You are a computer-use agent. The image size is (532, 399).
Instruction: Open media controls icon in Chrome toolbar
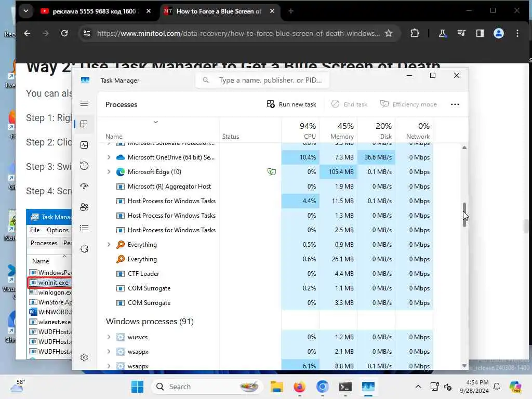[461, 33]
